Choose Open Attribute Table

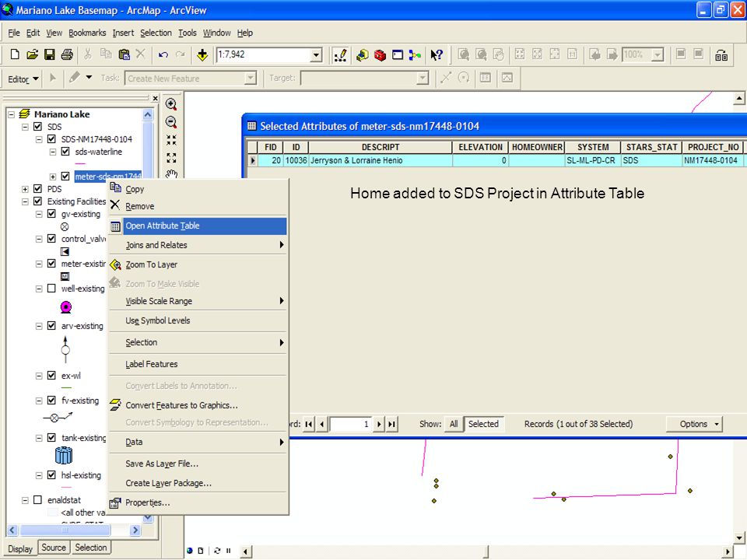(198, 226)
